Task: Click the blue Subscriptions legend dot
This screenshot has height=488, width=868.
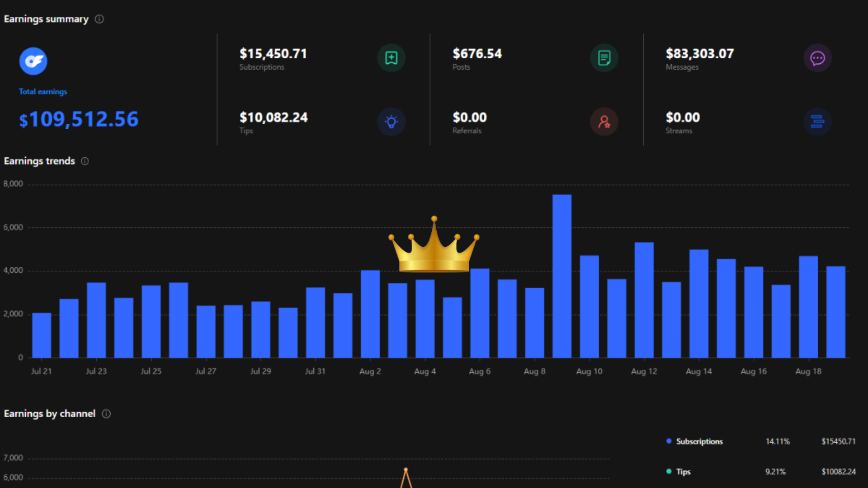Action: pyautogui.click(x=669, y=441)
